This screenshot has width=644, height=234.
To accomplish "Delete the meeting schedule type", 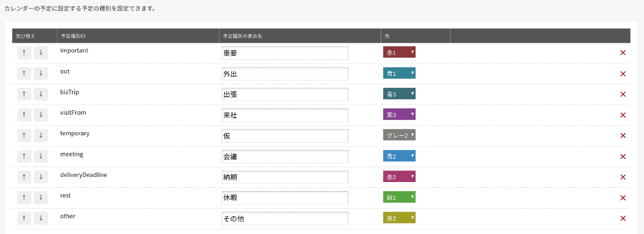I will [623, 156].
